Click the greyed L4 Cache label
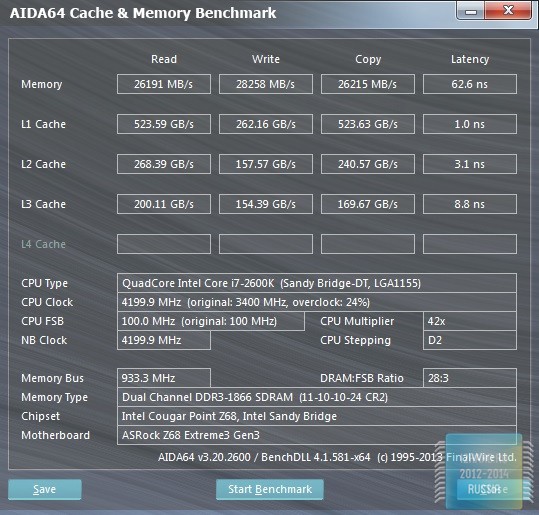 pos(43,244)
